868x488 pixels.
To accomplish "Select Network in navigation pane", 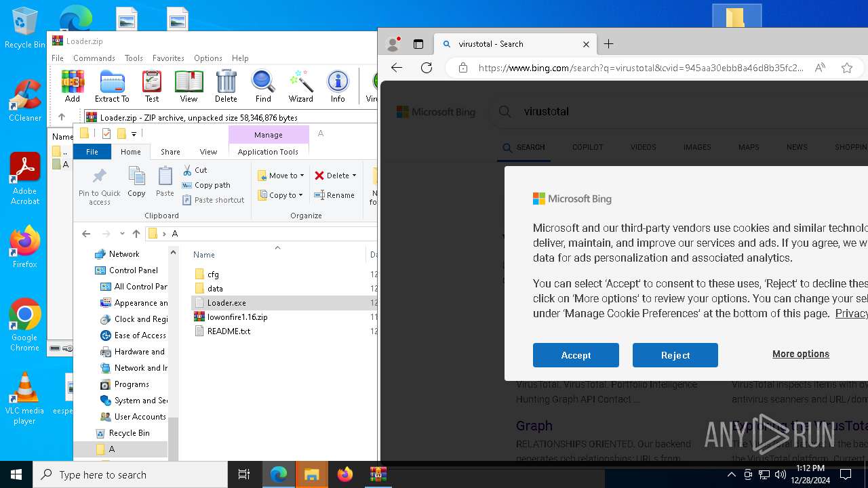I will [124, 254].
